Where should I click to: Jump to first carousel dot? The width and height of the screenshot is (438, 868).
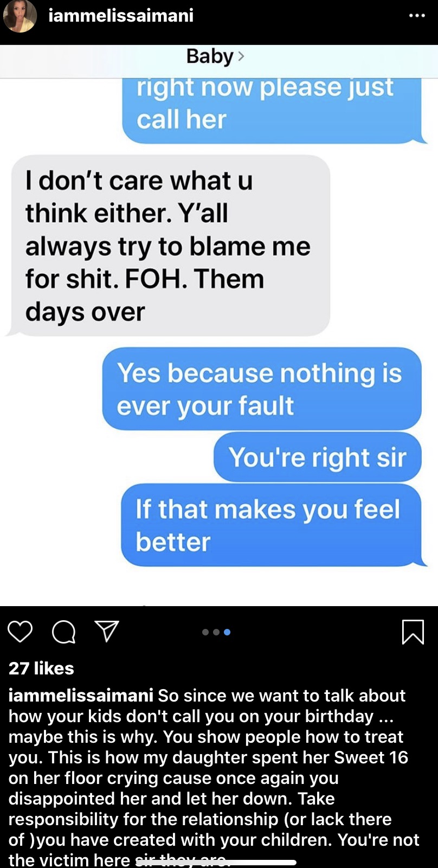tap(205, 632)
